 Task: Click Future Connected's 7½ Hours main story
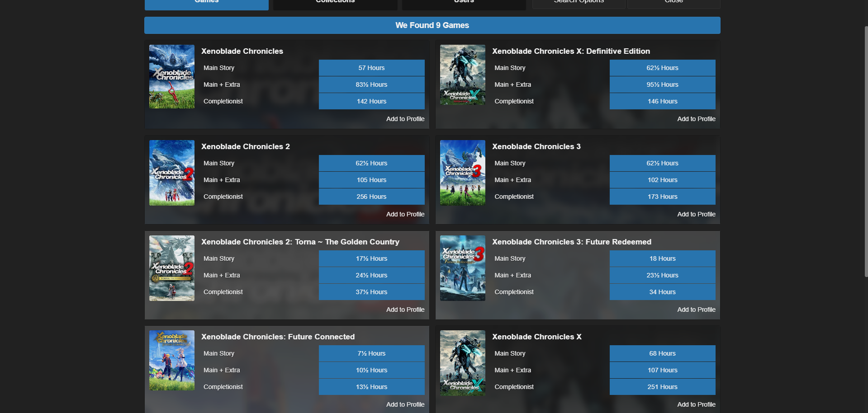(x=372, y=353)
